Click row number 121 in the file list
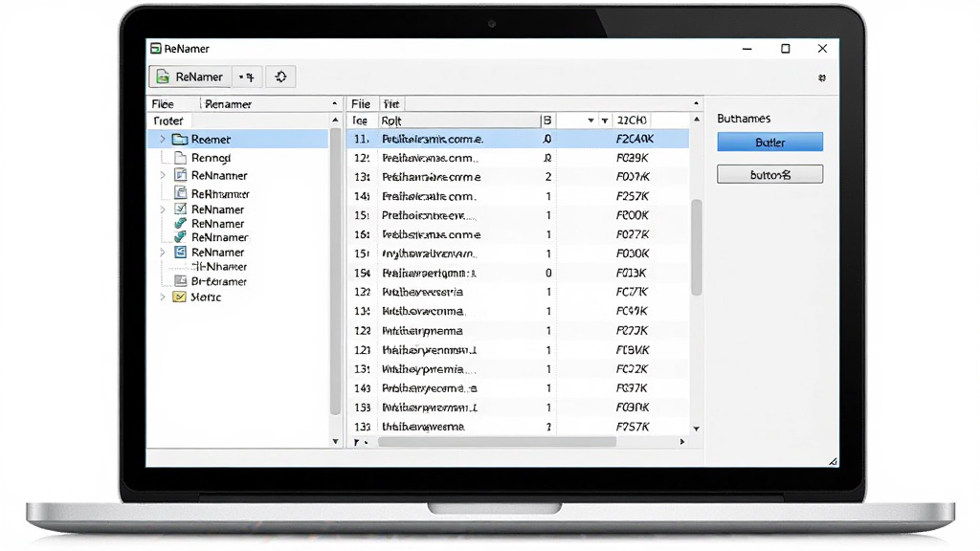Screen dimensions: 980x551 [363, 350]
